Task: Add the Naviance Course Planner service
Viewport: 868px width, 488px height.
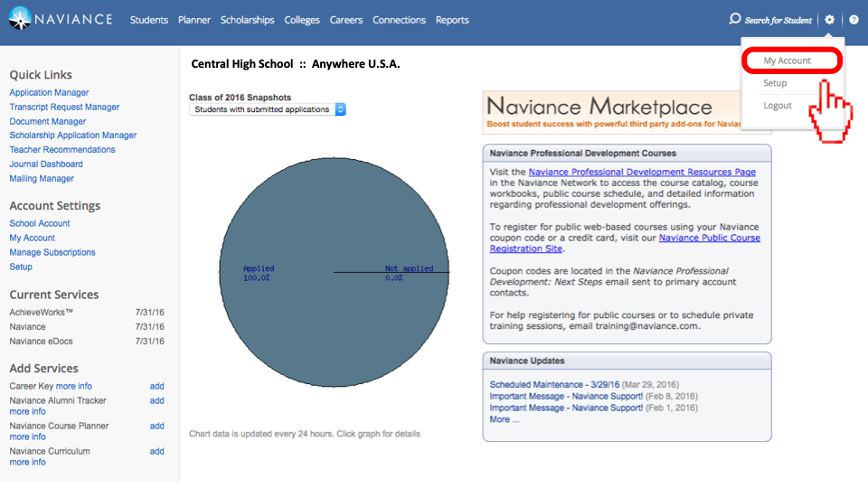Action: click(156, 426)
